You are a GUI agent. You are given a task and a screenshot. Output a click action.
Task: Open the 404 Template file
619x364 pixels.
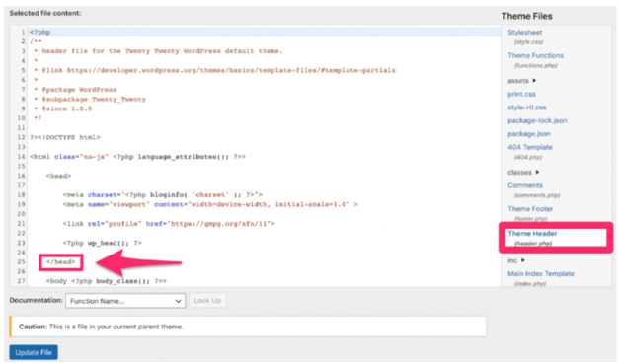pos(530,147)
